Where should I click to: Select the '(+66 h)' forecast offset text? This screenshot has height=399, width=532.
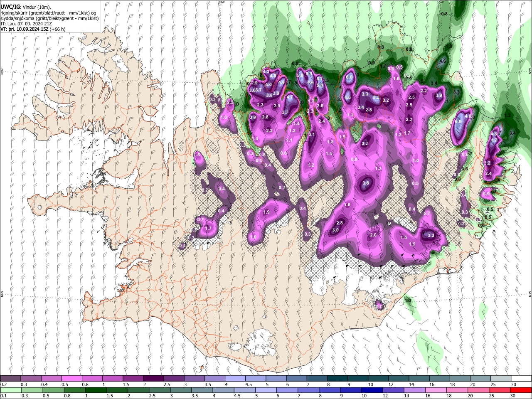point(57,29)
